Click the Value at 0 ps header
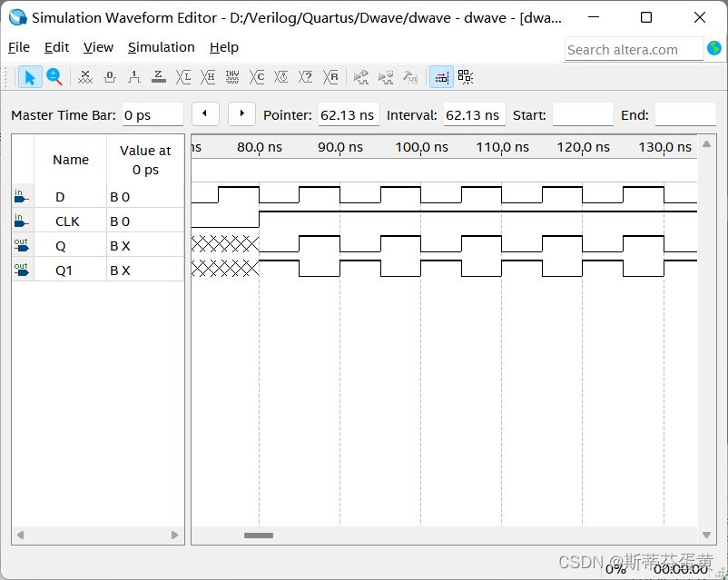Screen dimensions: 728x580 pos(145,160)
